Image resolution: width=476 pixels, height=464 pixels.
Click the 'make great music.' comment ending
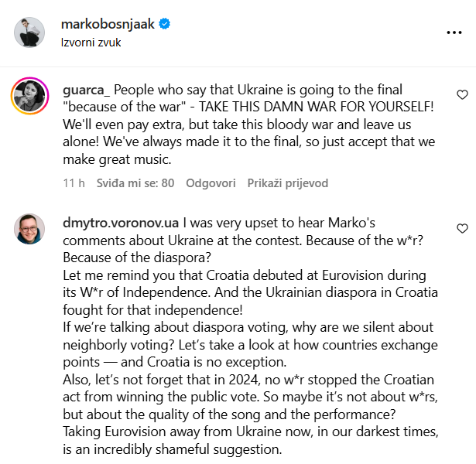click(117, 159)
